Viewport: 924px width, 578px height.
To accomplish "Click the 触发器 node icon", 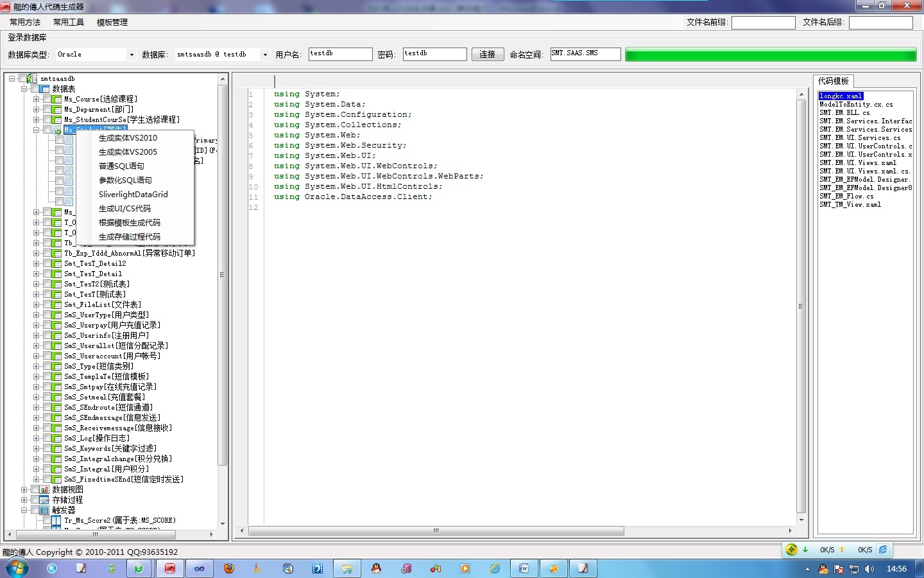I will (x=44, y=510).
